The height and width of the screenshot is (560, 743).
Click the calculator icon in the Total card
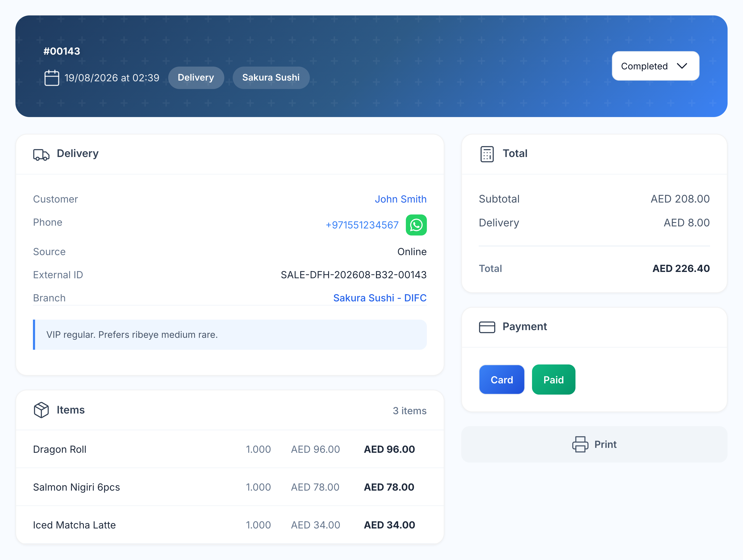pos(487,154)
